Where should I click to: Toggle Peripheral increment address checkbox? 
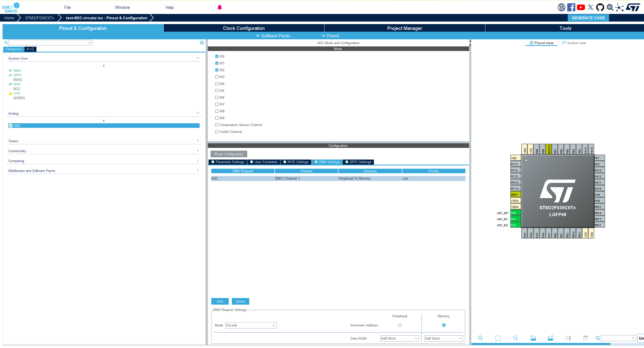(400, 325)
